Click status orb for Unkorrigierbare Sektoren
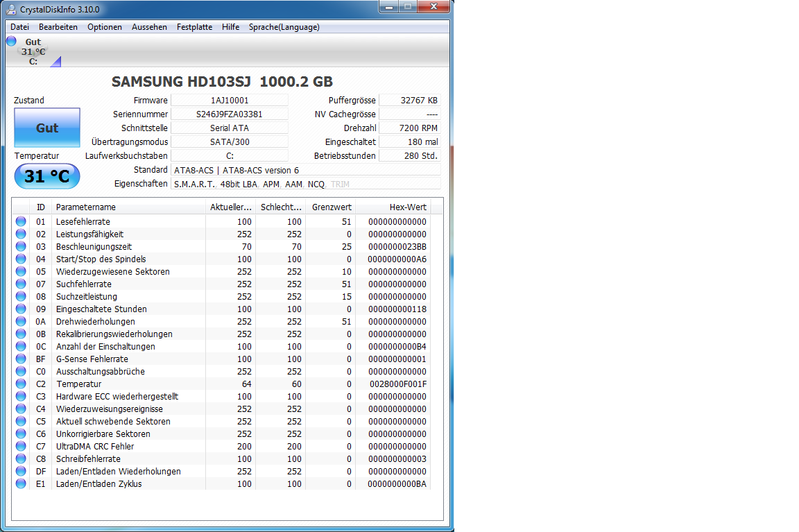The width and height of the screenshot is (799, 532). 21,434
